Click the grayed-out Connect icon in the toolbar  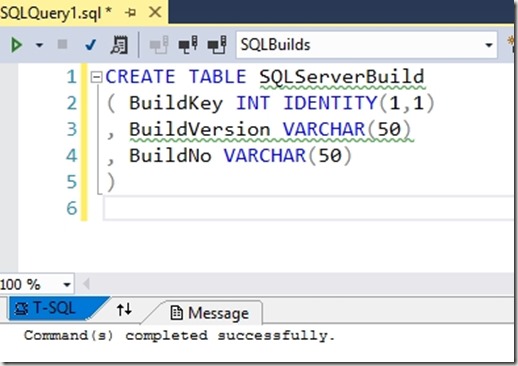click(x=159, y=45)
